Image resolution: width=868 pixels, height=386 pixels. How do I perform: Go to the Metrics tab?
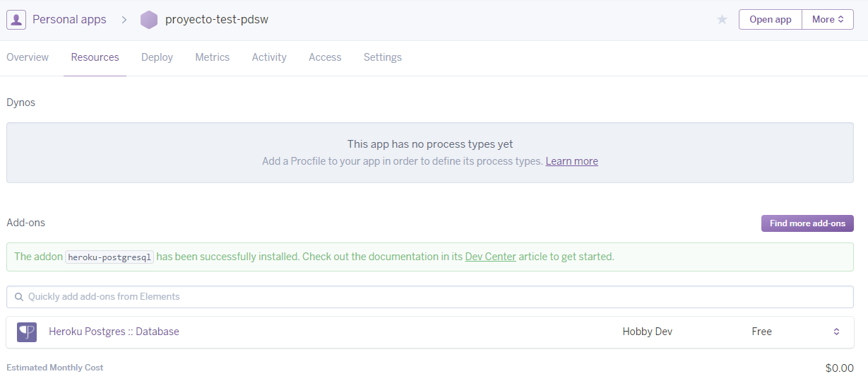[213, 57]
